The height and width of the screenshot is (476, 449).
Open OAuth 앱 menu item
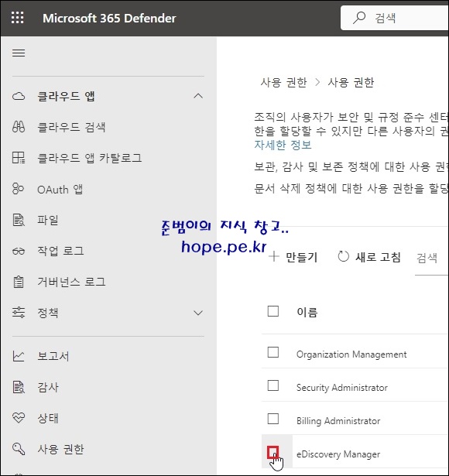pyautogui.click(x=60, y=189)
